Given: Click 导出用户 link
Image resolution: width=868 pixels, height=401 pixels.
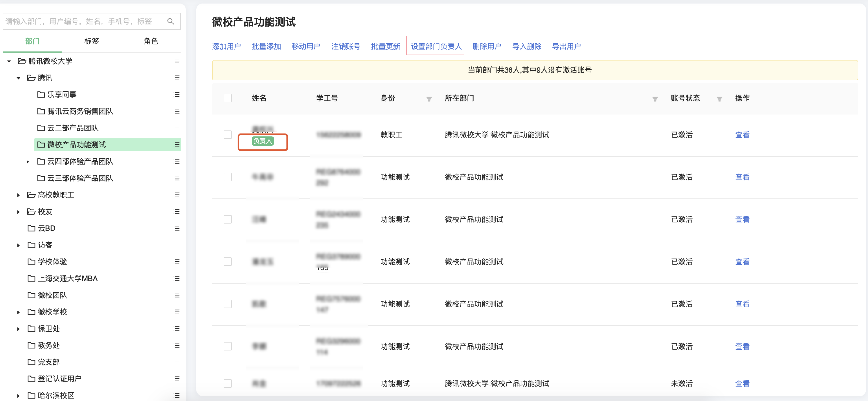Looking at the screenshot, I should (566, 46).
